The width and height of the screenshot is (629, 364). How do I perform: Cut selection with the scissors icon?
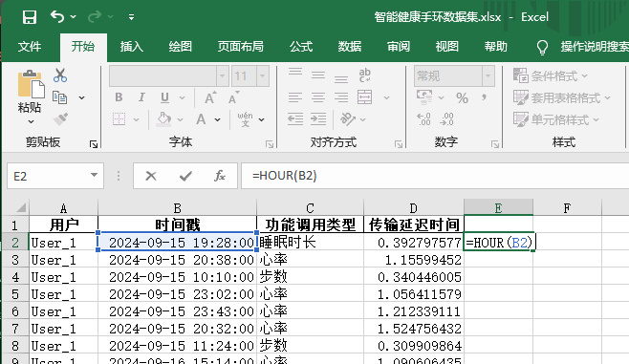pyautogui.click(x=60, y=75)
